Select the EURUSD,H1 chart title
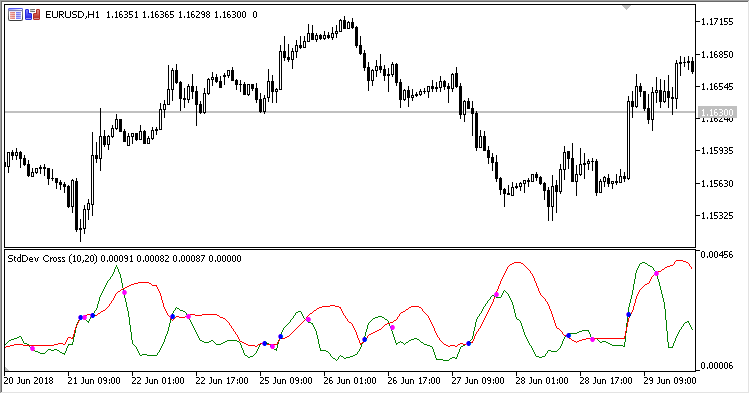The width and height of the screenshot is (750, 394). coord(72,15)
